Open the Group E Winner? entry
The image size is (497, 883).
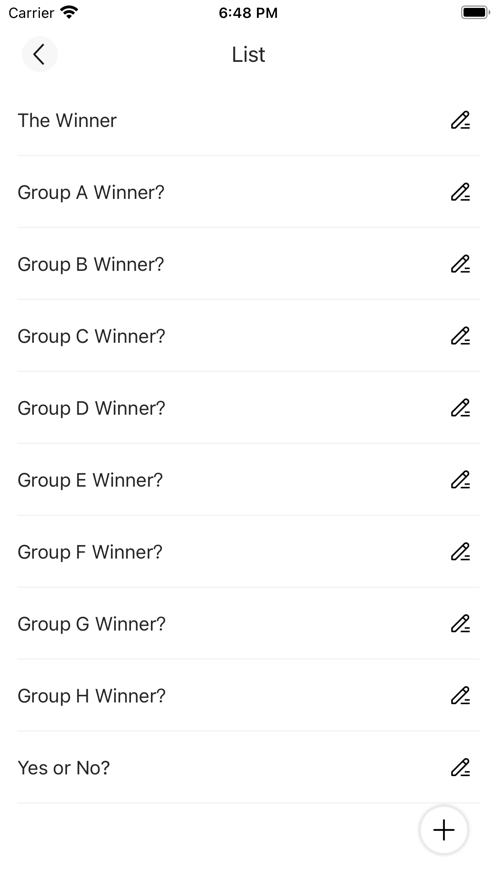(x=248, y=480)
